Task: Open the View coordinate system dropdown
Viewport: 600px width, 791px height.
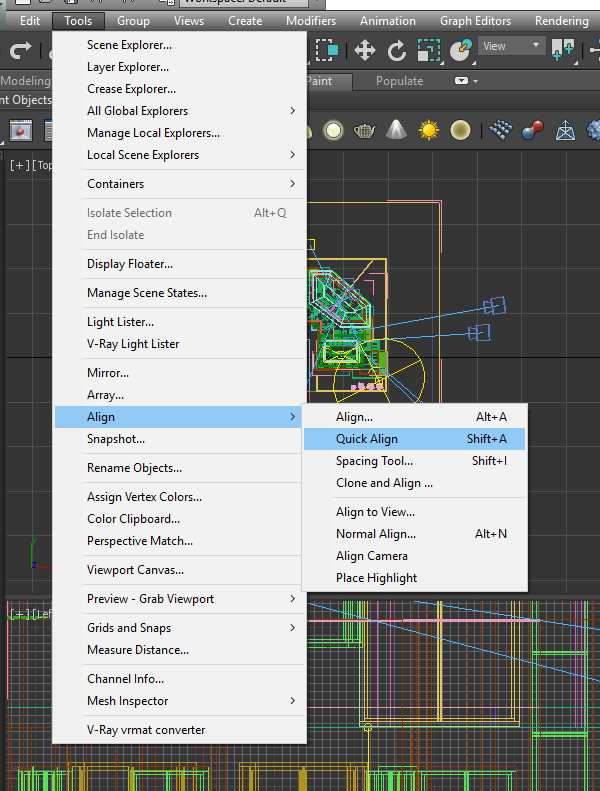Action: tap(511, 46)
